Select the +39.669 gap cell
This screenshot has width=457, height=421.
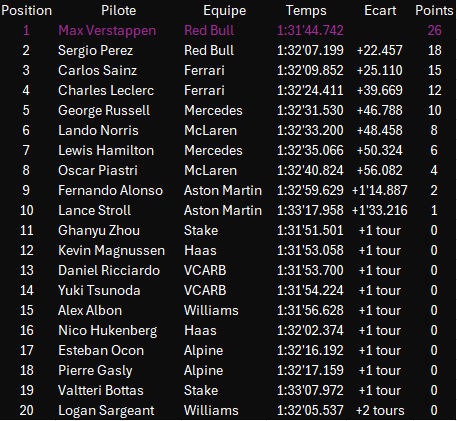[x=380, y=91]
